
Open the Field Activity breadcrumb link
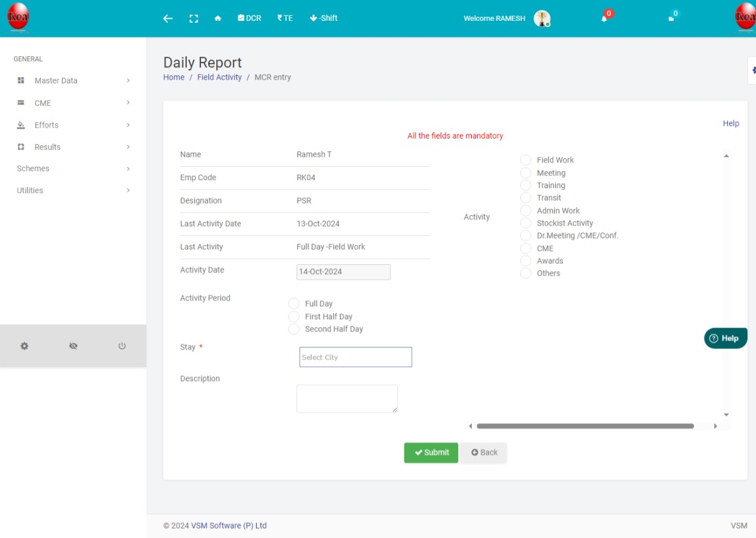219,77
